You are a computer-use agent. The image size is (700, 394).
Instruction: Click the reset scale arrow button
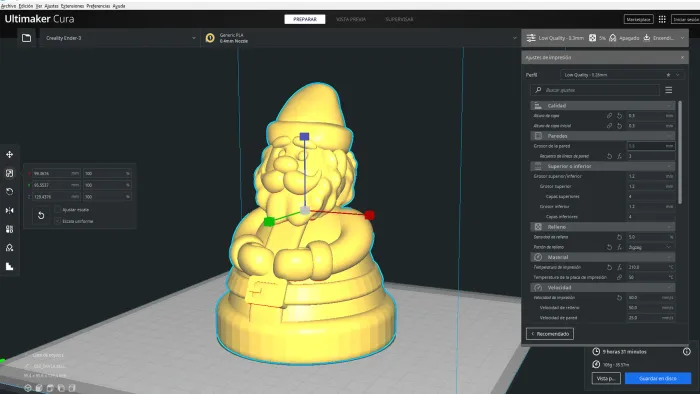tap(41, 216)
